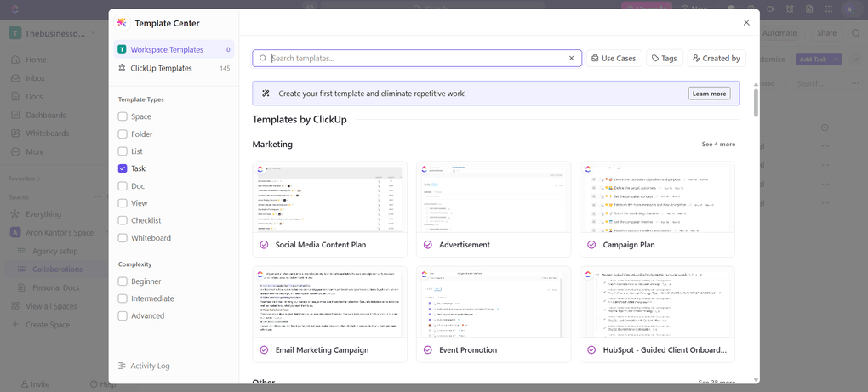Viewport: 868px width, 392px height.
Task: Open the record clip video icon in top bar
Action: tap(771, 9)
